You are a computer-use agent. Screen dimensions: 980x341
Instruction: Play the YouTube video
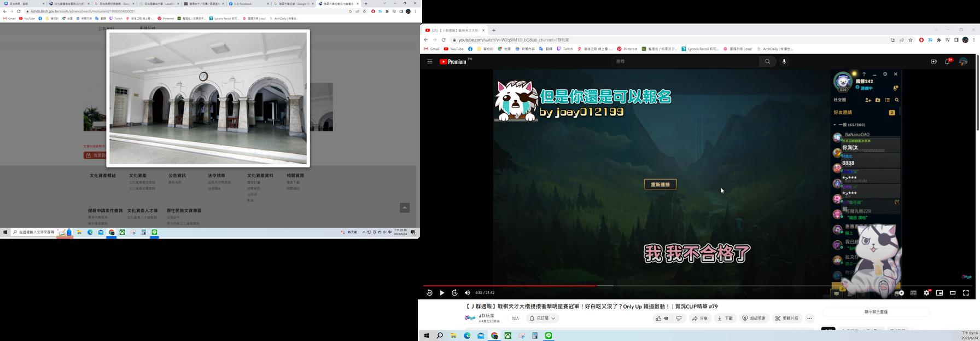coord(442,293)
